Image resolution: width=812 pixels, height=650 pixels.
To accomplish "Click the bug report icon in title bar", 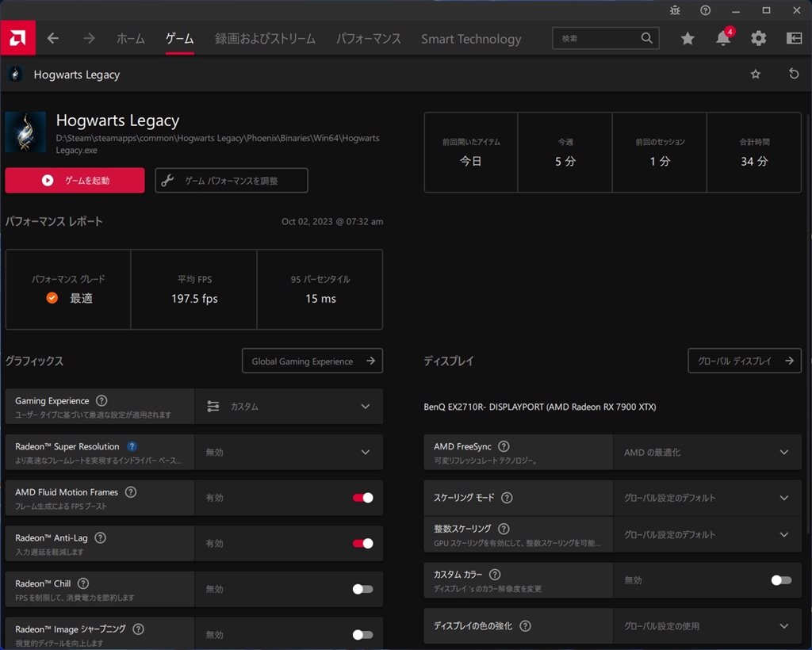I will [x=675, y=10].
